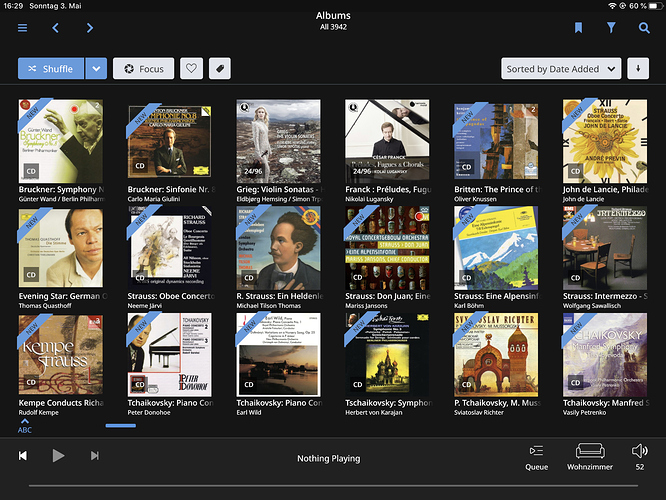The height and width of the screenshot is (500, 666).
Task: Open Sviatoslav Richter Tchaikovsky Mussorgsky cover
Action: 496,355
